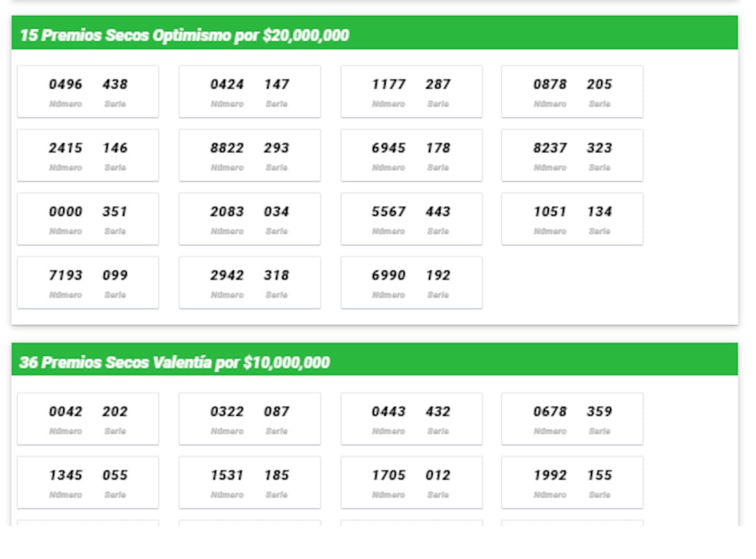
Task: Choose the card numbered 0000 serie 351
Action: click(88, 219)
